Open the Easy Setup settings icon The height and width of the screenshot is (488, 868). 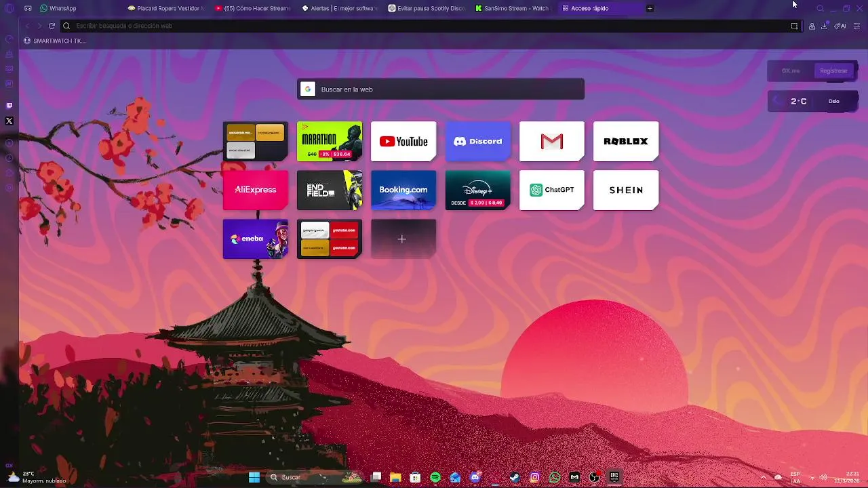click(857, 26)
